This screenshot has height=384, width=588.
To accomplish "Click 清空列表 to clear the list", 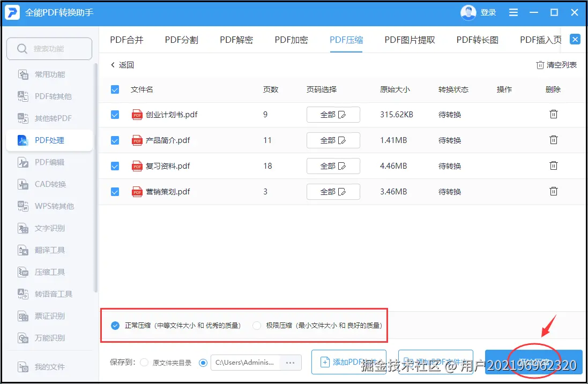I will 556,65.
